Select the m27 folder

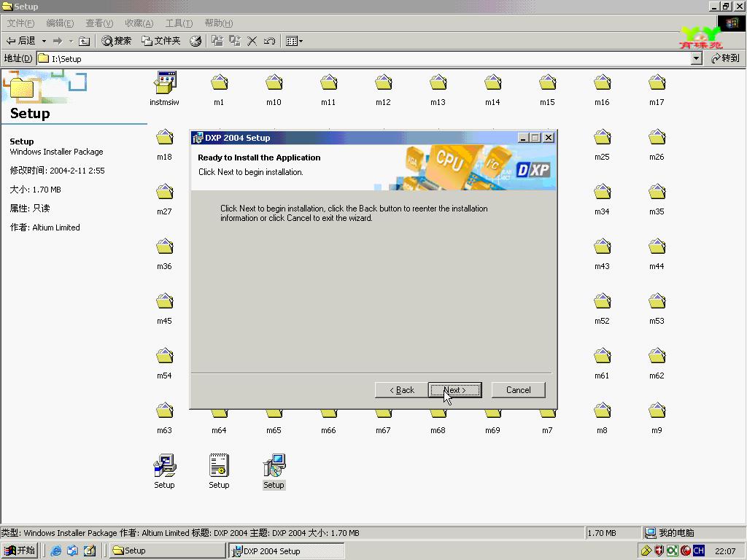[164, 198]
